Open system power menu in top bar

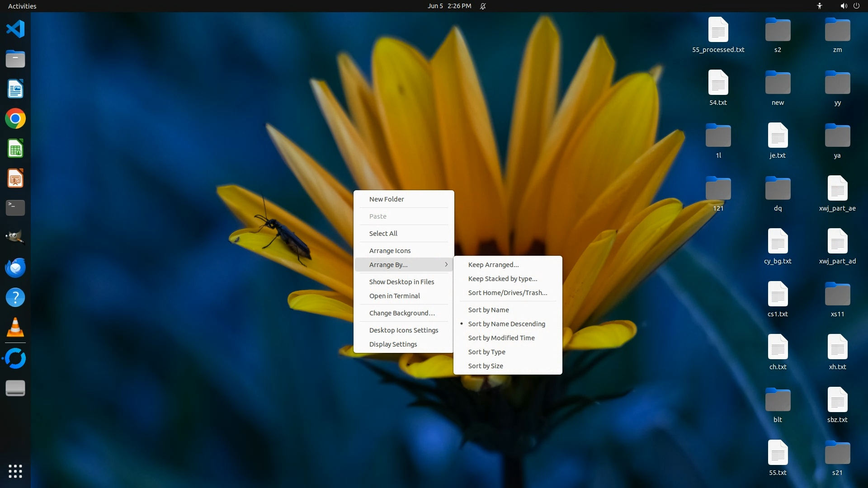856,6
